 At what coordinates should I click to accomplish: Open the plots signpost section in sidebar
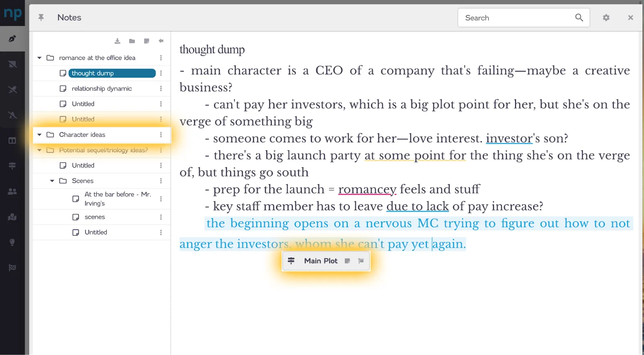pyautogui.click(x=12, y=166)
